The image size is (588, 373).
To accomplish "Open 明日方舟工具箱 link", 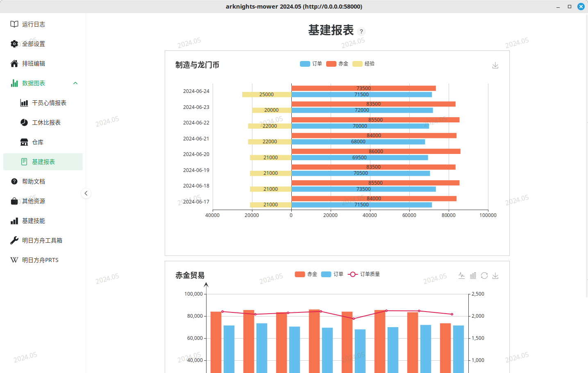I will click(43, 240).
